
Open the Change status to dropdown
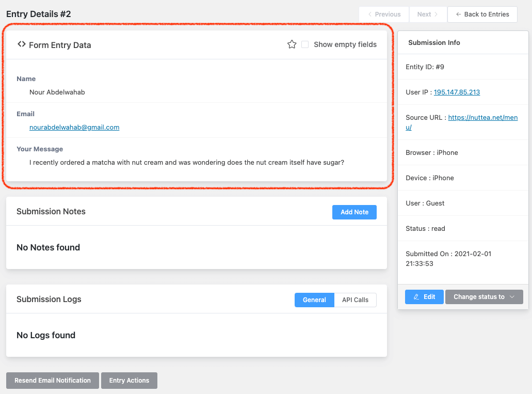[x=484, y=297]
